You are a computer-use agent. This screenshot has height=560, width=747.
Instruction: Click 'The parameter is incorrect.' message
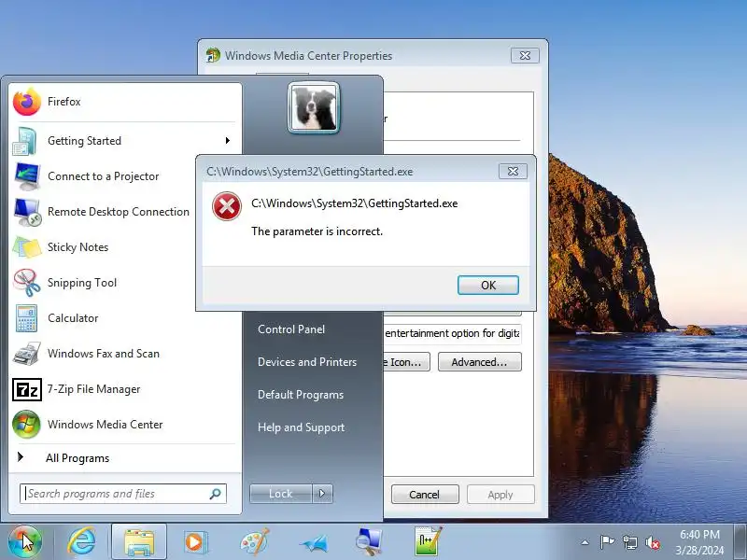point(317,231)
